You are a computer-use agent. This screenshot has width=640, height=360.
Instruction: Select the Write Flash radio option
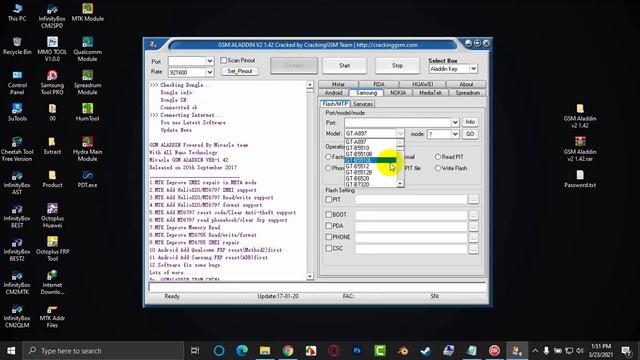(438, 168)
